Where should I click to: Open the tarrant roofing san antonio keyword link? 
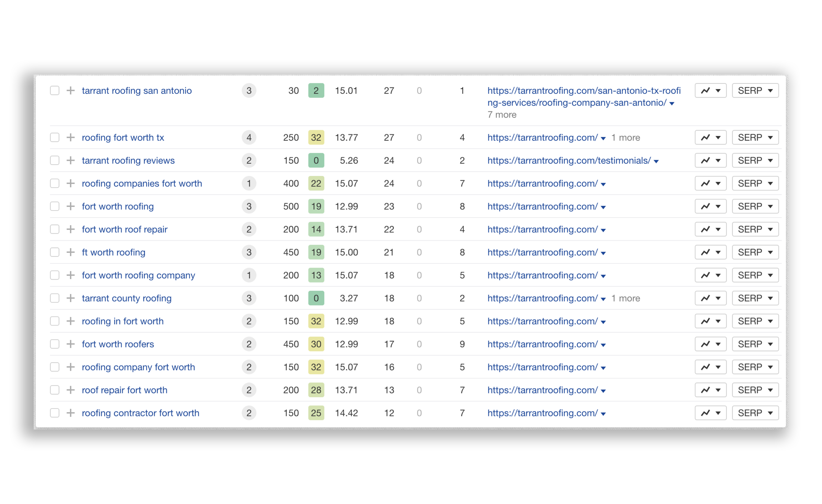click(137, 91)
